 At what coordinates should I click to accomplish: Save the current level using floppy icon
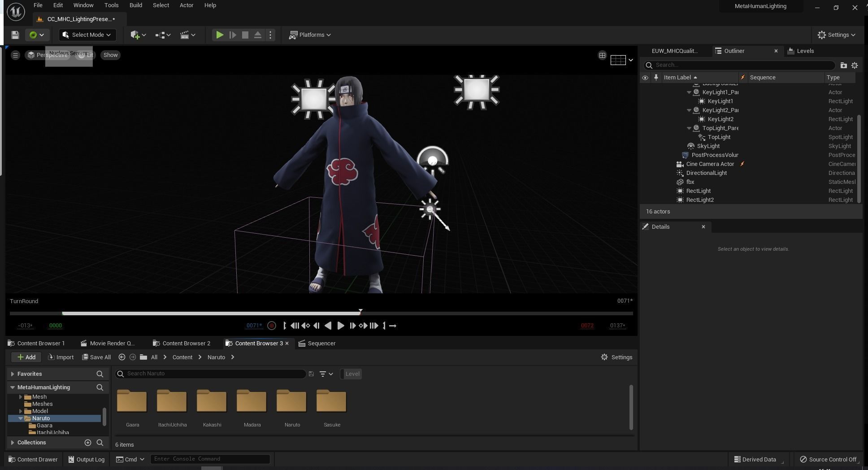(15, 35)
